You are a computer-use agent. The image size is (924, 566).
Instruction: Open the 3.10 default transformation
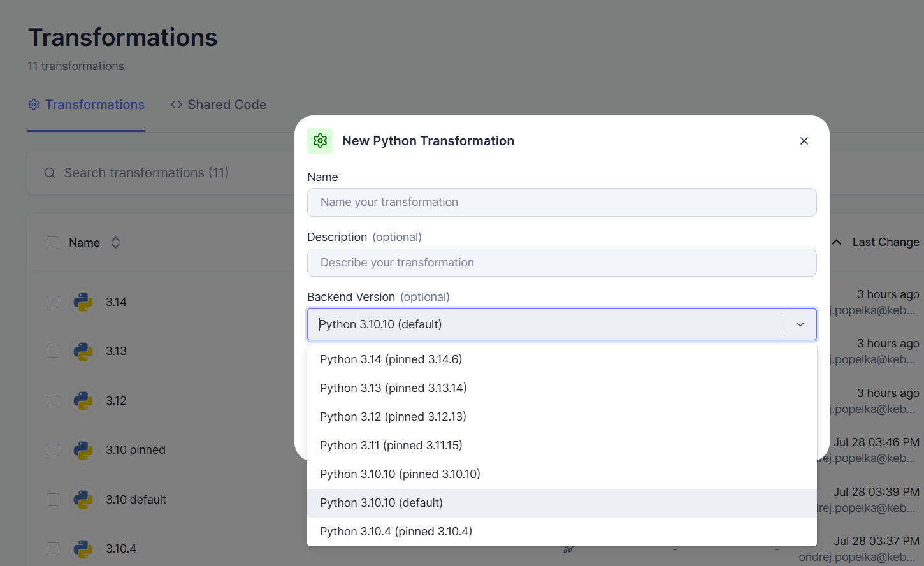pyautogui.click(x=136, y=500)
